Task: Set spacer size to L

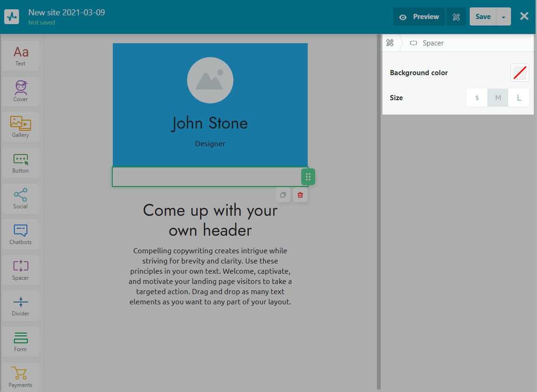Action: [519, 98]
